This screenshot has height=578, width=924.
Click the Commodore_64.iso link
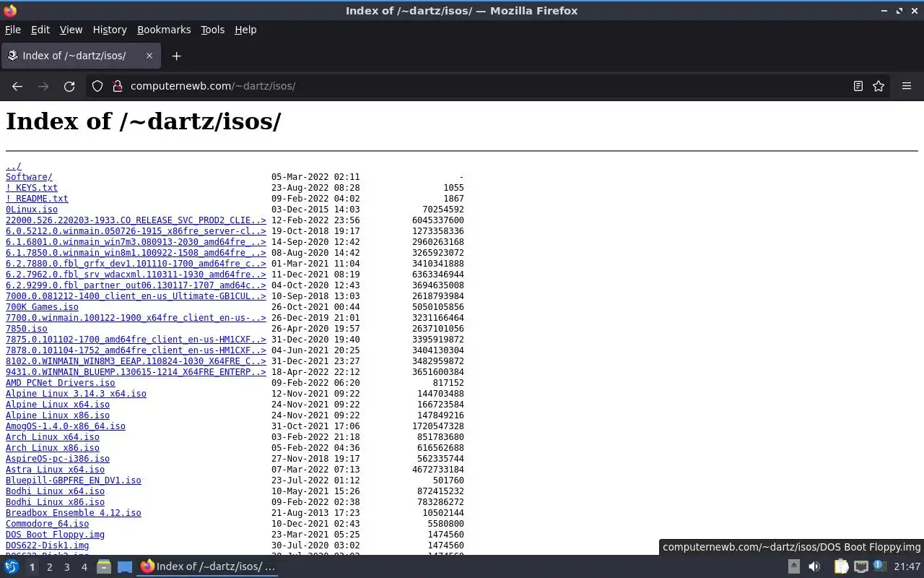(x=48, y=524)
